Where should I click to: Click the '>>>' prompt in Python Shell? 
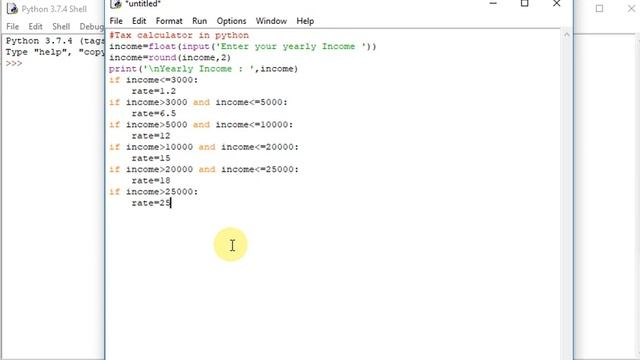pyautogui.click(x=14, y=64)
